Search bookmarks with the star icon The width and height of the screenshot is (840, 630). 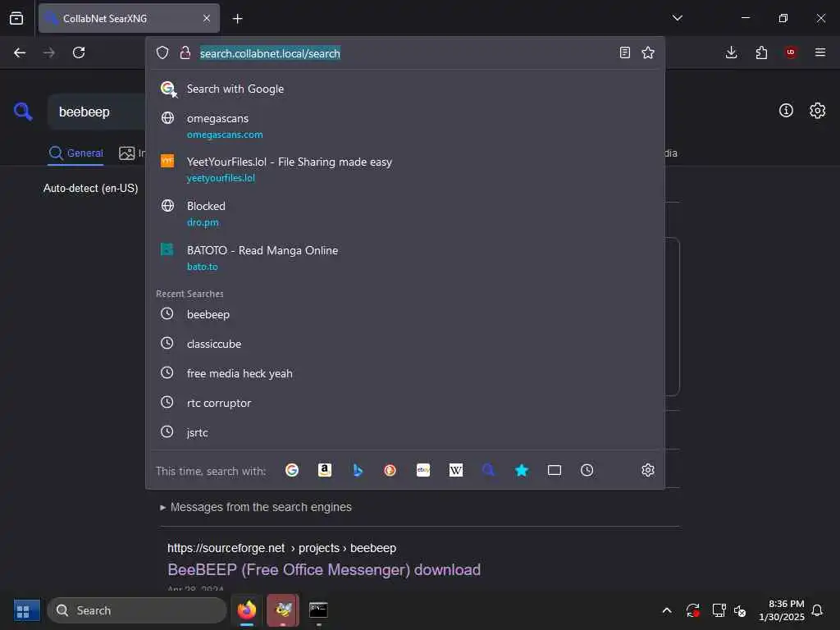(x=521, y=470)
